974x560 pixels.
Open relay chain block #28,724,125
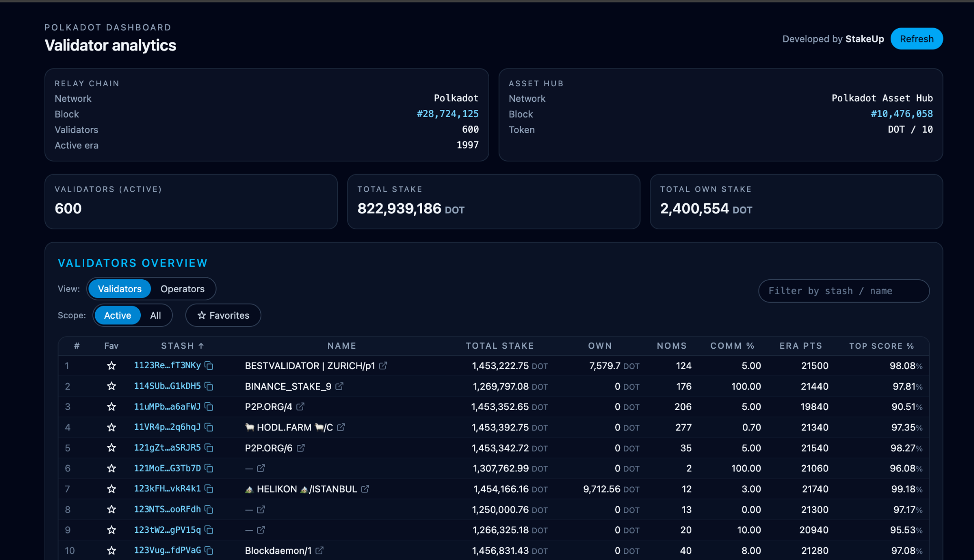(x=448, y=114)
